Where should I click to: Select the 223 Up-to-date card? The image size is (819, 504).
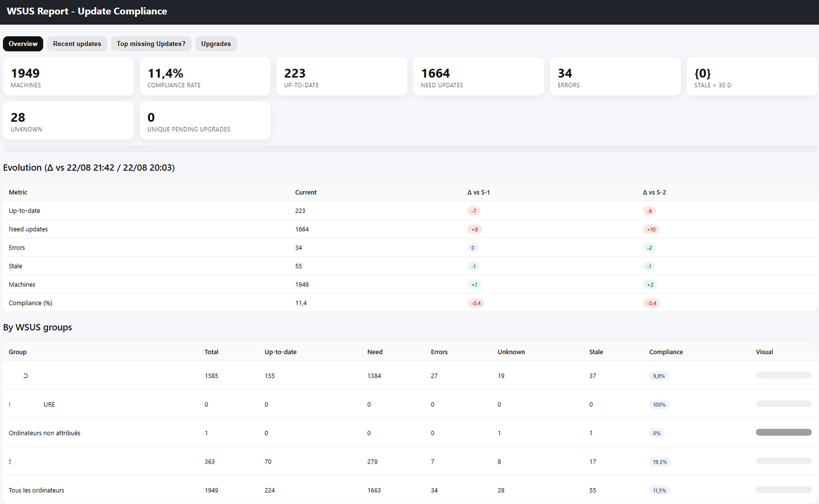coord(341,77)
